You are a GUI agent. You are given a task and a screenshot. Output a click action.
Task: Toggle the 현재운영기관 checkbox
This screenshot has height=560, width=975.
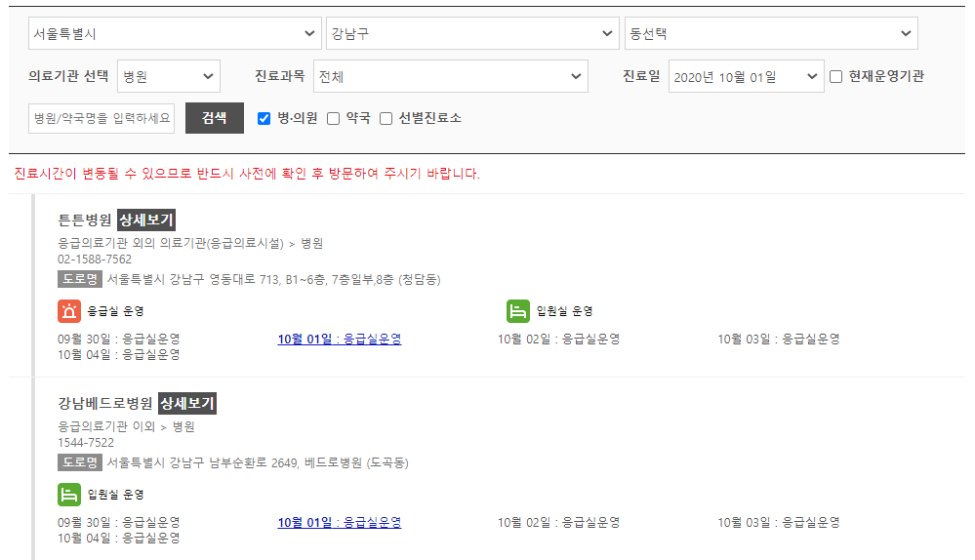pyautogui.click(x=836, y=76)
